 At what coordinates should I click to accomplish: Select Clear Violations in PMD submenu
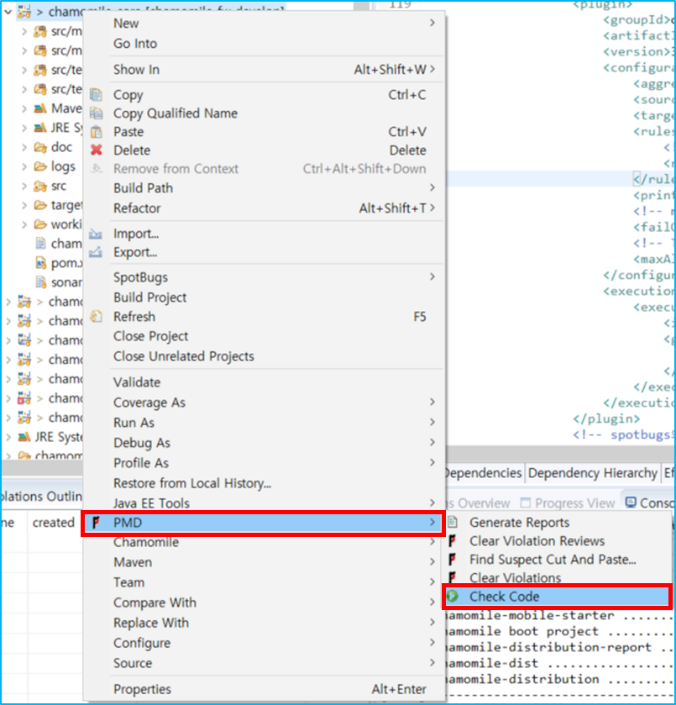point(515,578)
